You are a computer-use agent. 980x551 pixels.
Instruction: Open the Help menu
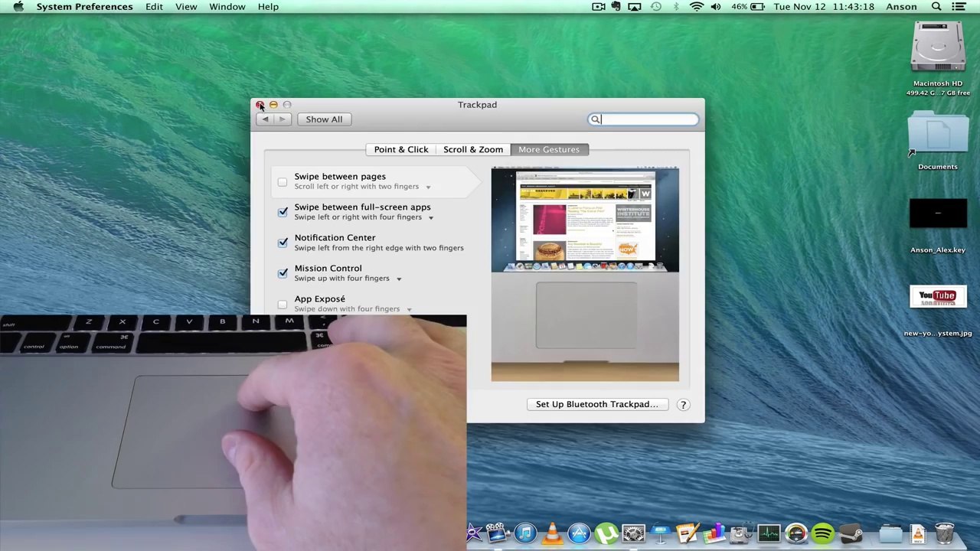coord(268,7)
